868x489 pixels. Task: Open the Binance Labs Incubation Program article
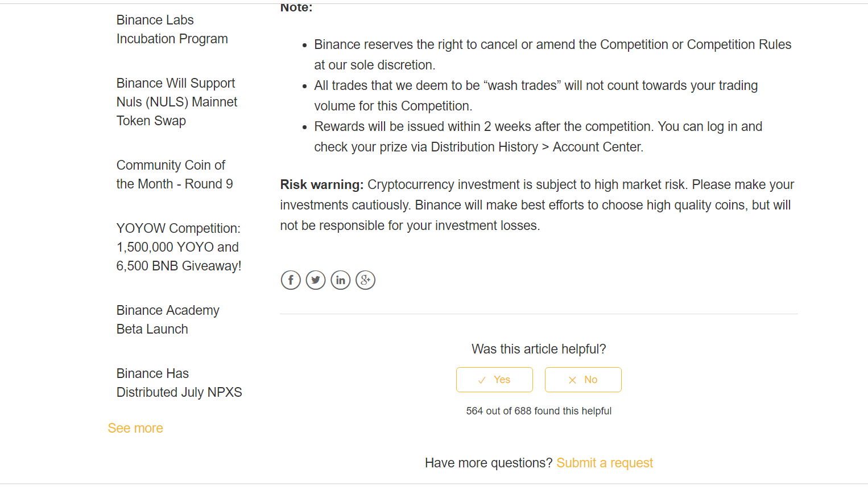[172, 29]
